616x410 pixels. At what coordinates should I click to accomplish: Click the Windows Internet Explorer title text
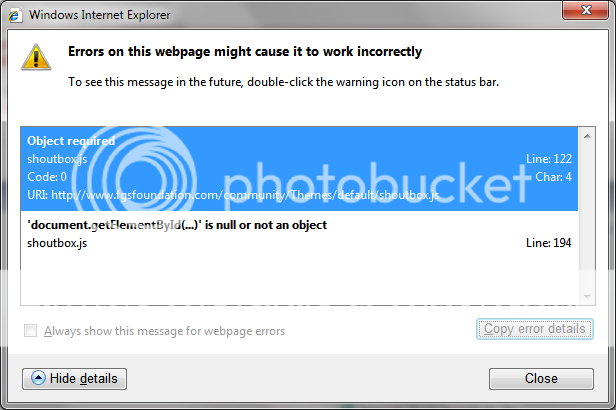(x=100, y=15)
